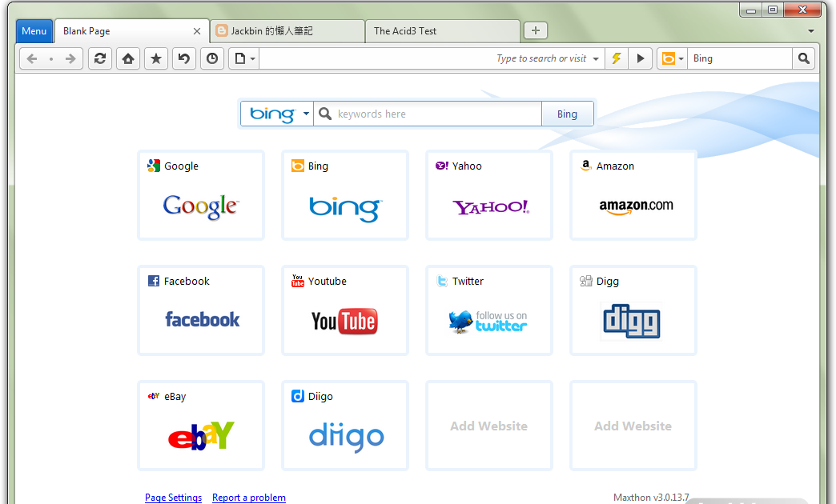Open the Report a problem link

point(249,497)
